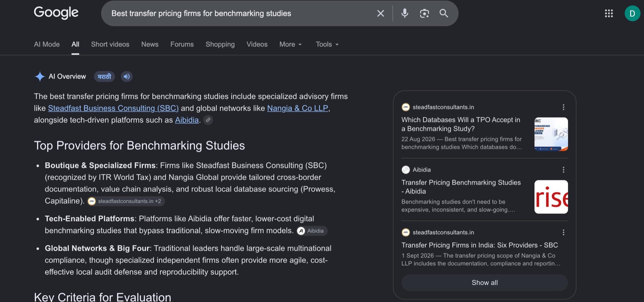Open Transfer Pricing Benchmarking Studies - Aibidia result
Screen dimensions: 644x302
(461, 187)
